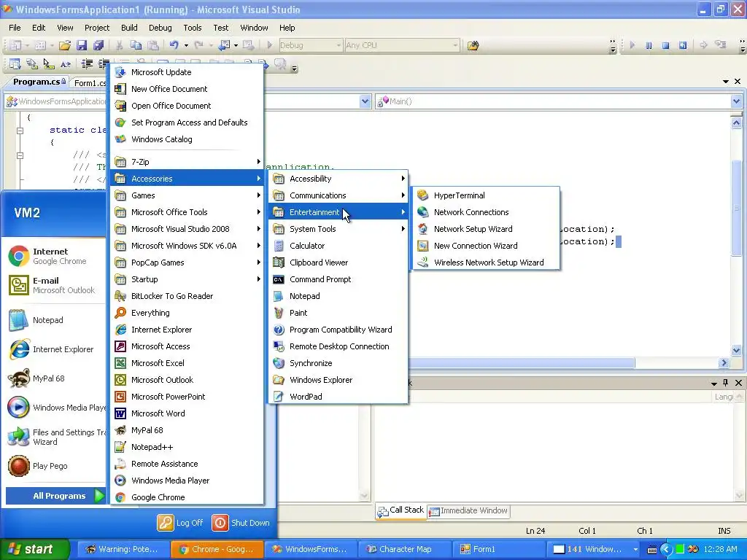This screenshot has height=560, width=747.
Task: Expand the Accessibility submenu
Action: (338, 178)
